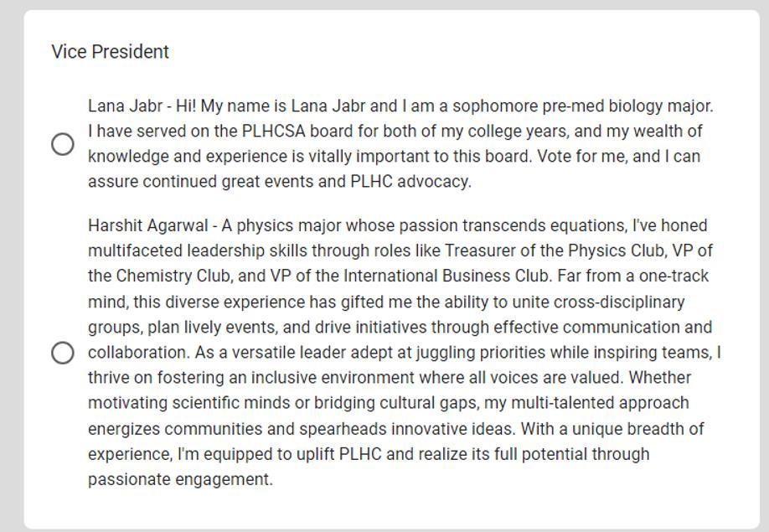Click the 'passionate engagement.' closing line
Viewport: 769px width, 532px height.
[x=180, y=480]
